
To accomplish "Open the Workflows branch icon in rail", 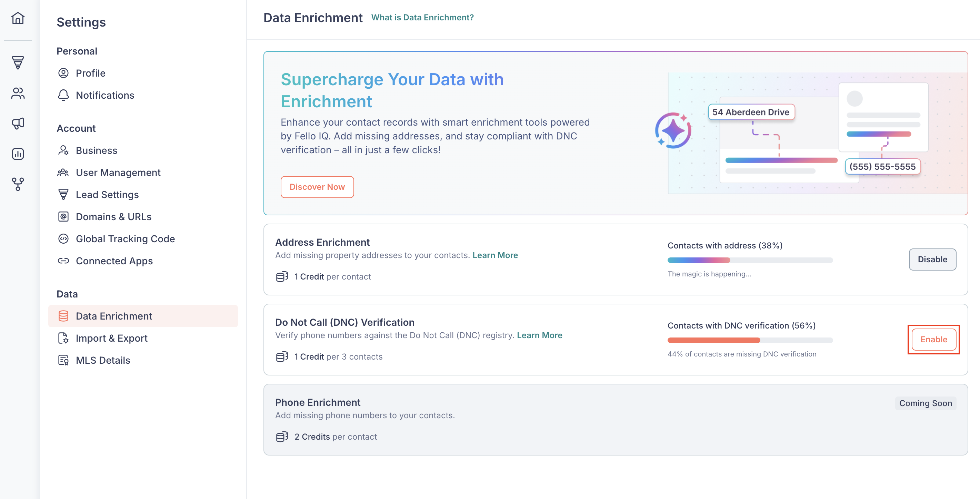I will [x=18, y=184].
